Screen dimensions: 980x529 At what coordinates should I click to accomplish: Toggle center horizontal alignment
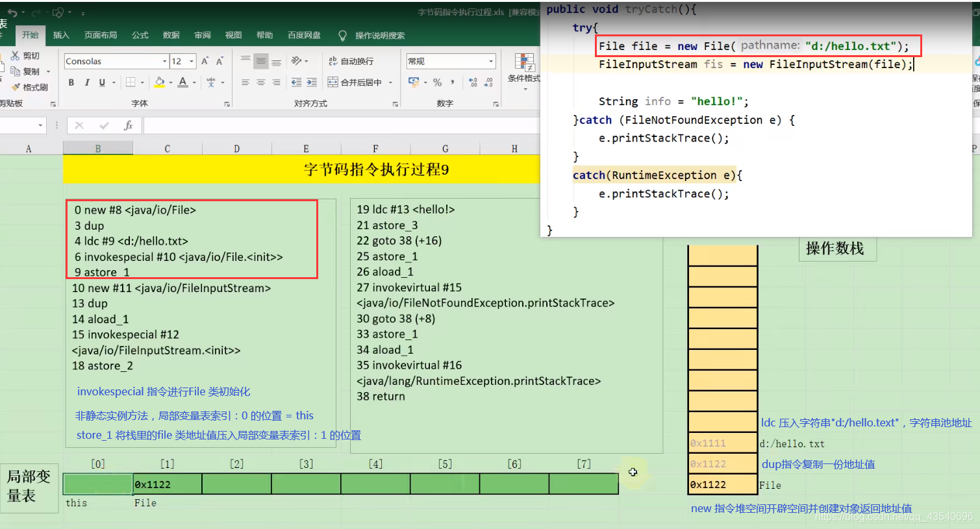coord(261,82)
